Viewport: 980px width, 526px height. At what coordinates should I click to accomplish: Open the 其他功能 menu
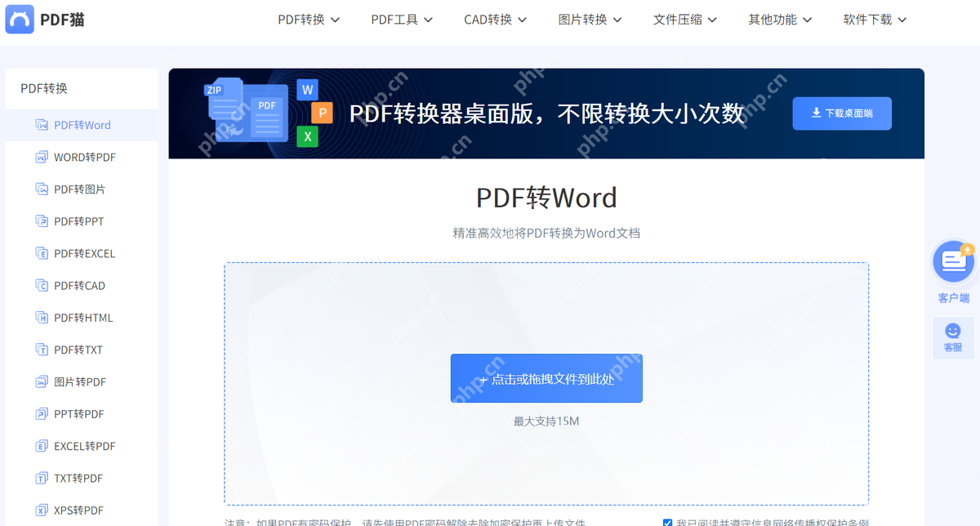click(781, 20)
